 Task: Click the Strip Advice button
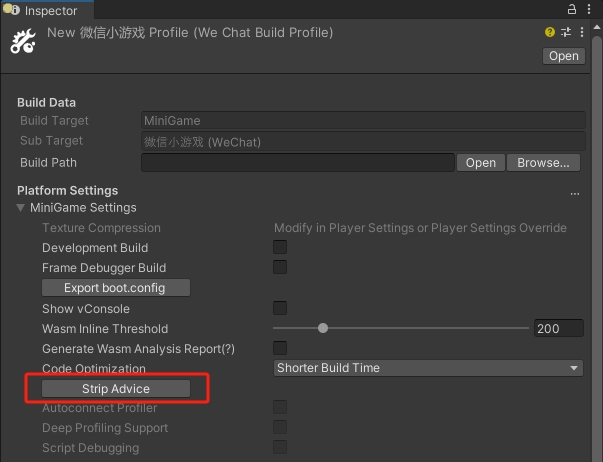tap(116, 388)
